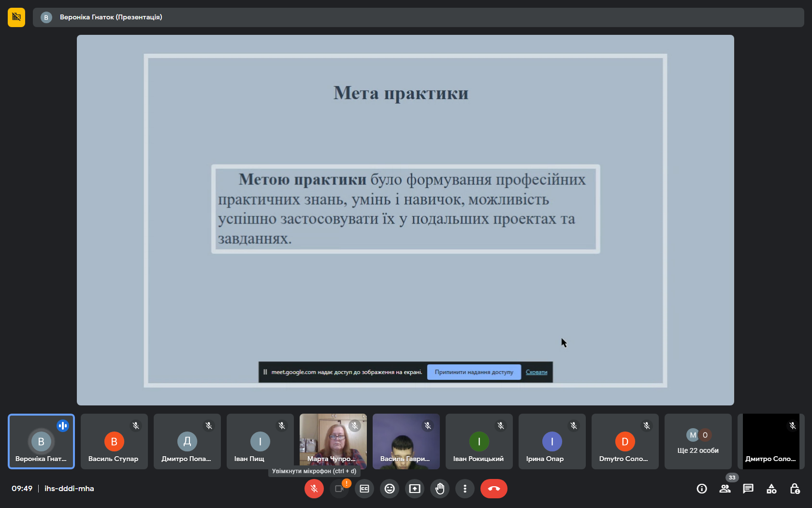Select Василь Ступар participant tile
812x508 pixels.
[x=114, y=441]
